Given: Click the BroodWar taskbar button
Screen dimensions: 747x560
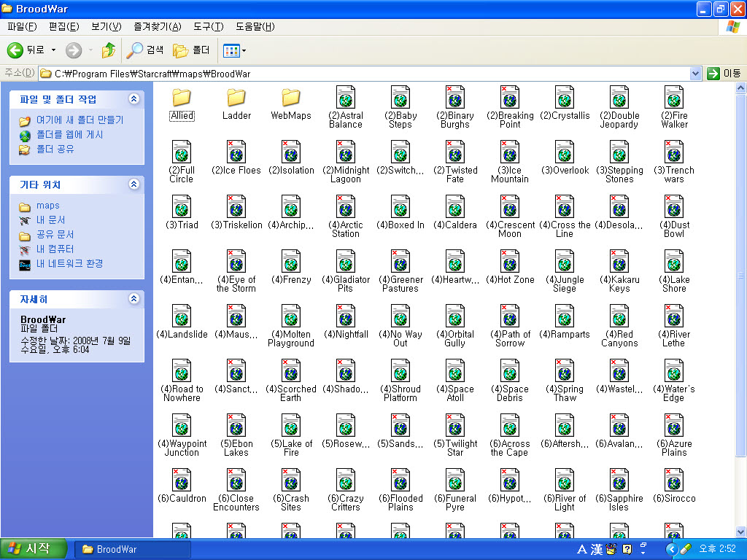Looking at the screenshot, I should (131, 549).
